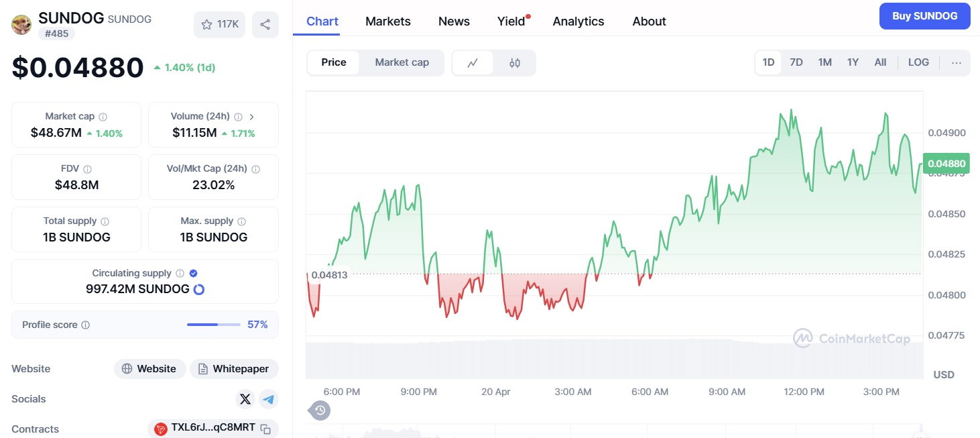Viewport: 980px width, 438px height.
Task: Click the chart history replay icon
Action: coord(320,410)
